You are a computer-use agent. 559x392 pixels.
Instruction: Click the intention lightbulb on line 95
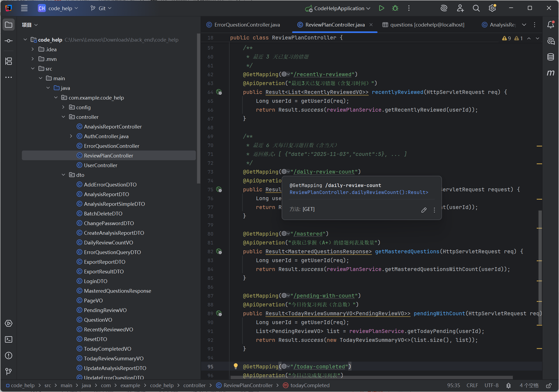(235, 367)
